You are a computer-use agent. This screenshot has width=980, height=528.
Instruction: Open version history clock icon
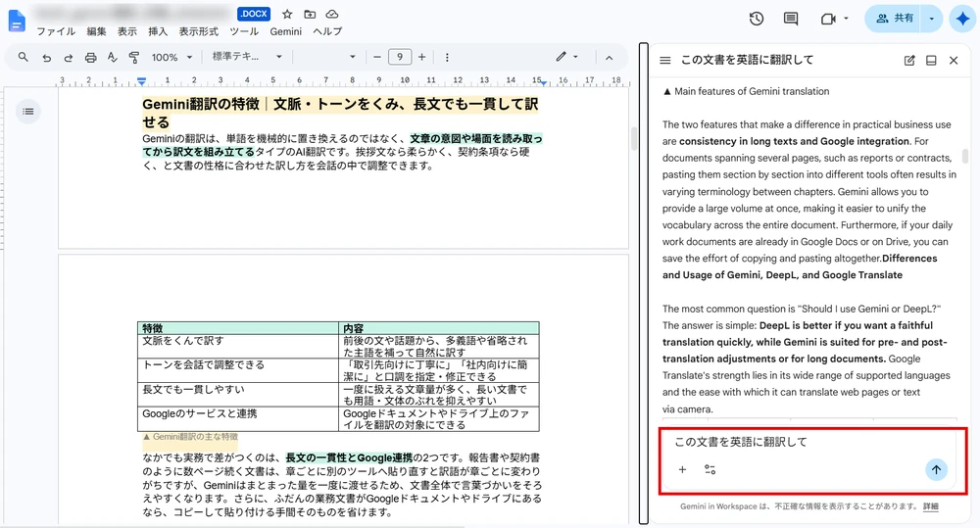pyautogui.click(x=757, y=19)
